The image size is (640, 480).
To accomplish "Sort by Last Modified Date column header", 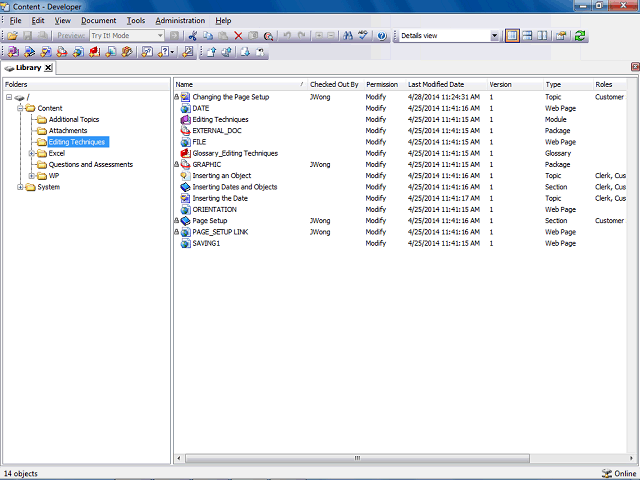I will click(x=447, y=84).
